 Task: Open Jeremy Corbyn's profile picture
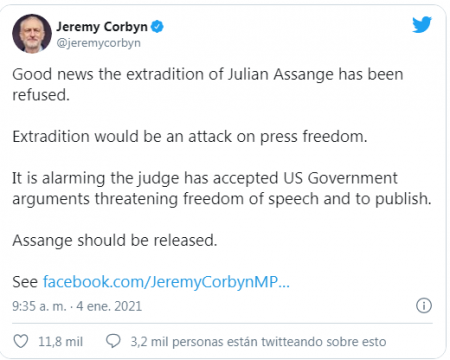pyautogui.click(x=32, y=34)
